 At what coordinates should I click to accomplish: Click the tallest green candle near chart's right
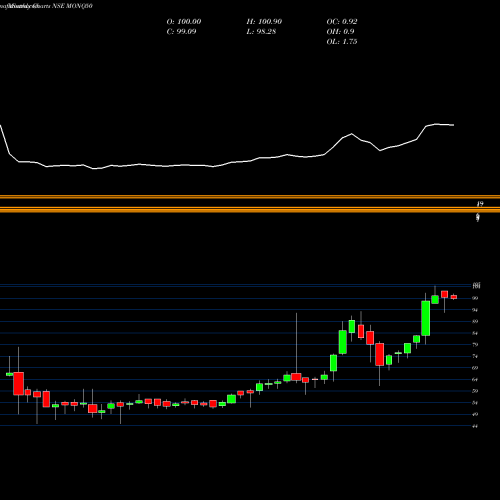coord(426,318)
